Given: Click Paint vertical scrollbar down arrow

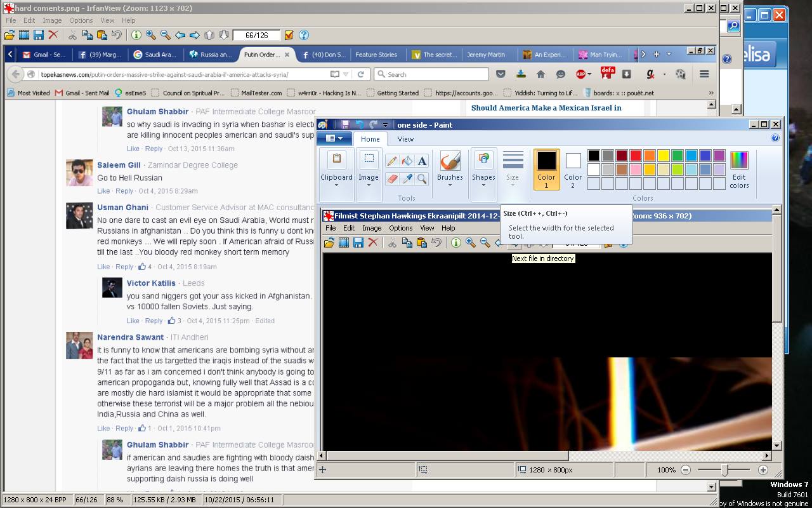Looking at the screenshot, I should pyautogui.click(x=777, y=446).
